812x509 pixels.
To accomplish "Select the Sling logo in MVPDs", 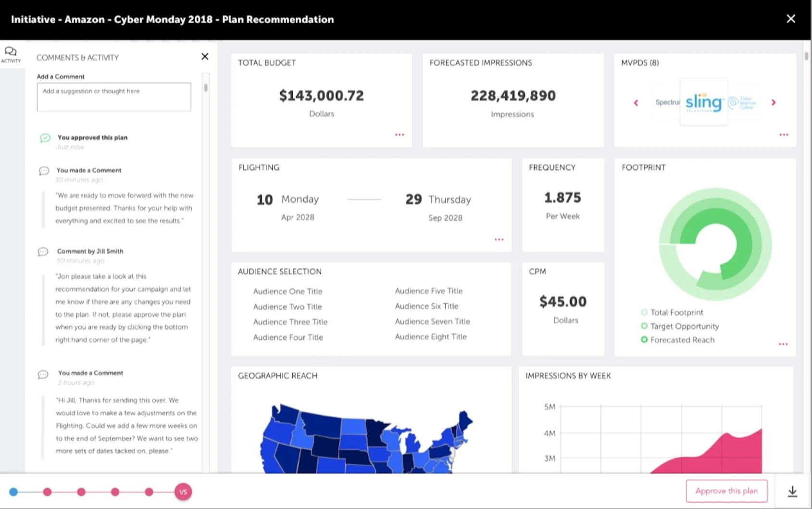I will [x=703, y=102].
